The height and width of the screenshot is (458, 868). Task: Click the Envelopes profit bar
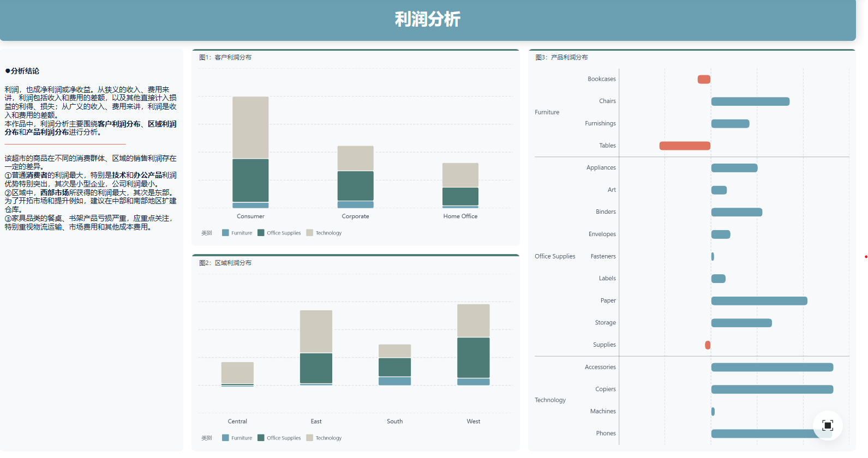point(721,234)
